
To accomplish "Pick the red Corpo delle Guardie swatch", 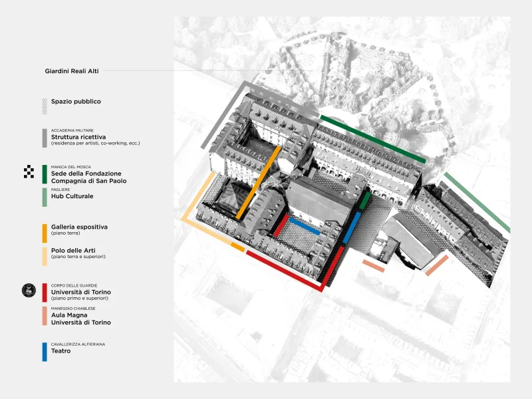I will 44,293.
